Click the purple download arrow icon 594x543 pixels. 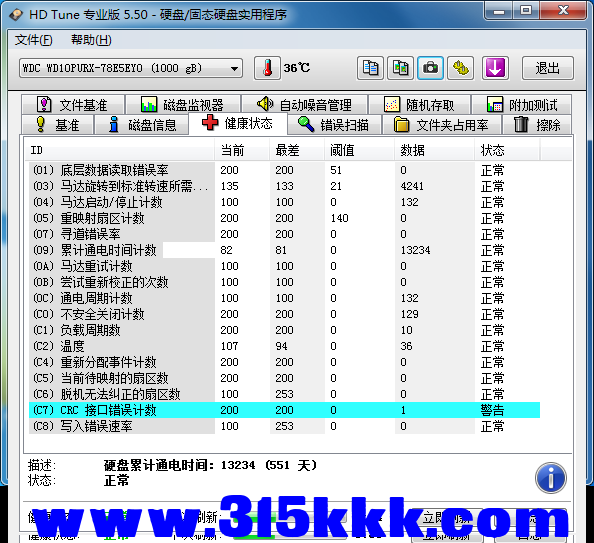(x=495, y=68)
